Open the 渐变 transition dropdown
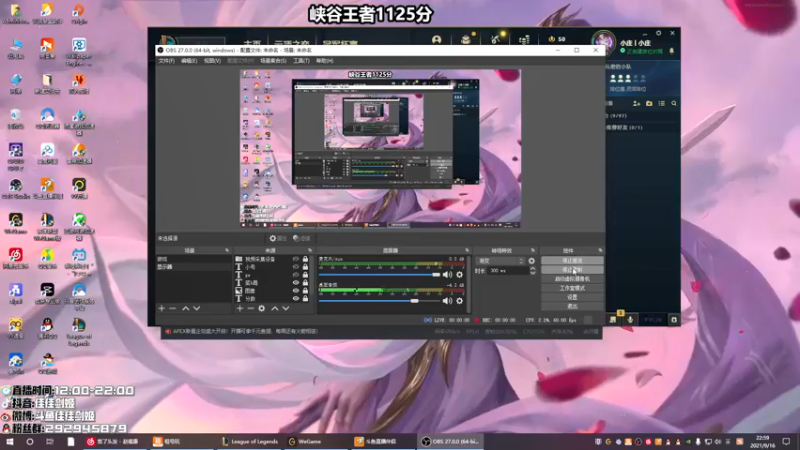The height and width of the screenshot is (450, 800). pyautogui.click(x=501, y=261)
